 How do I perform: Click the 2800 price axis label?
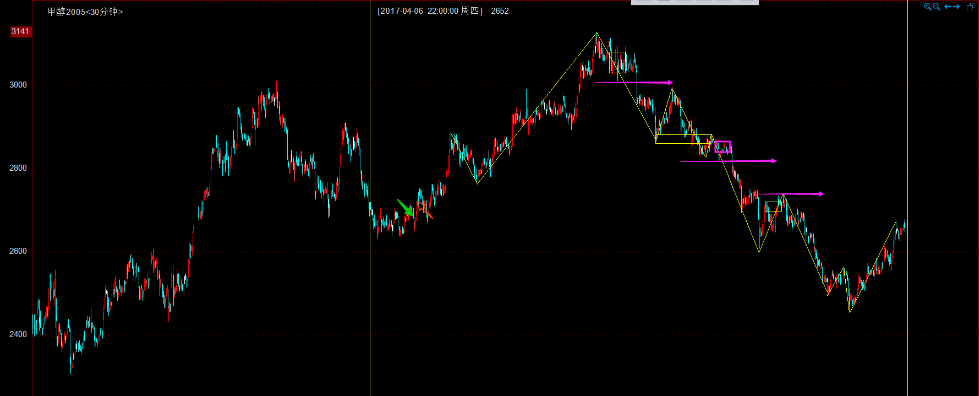click(18, 168)
